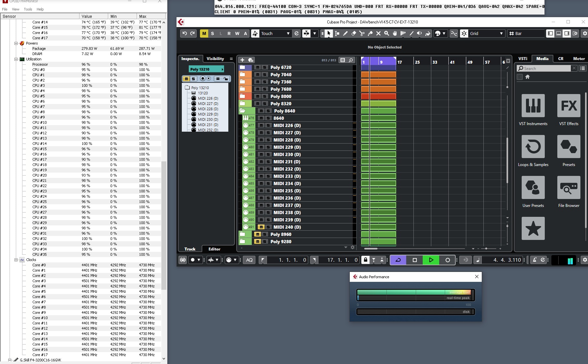Solo the Poly 8640 folder track
This screenshot has width=588, height=364.
[268, 111]
